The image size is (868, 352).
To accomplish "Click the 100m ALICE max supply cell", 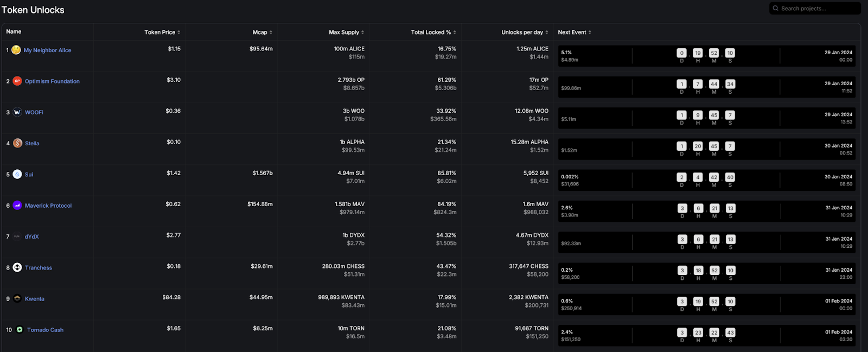I will coord(349,49).
